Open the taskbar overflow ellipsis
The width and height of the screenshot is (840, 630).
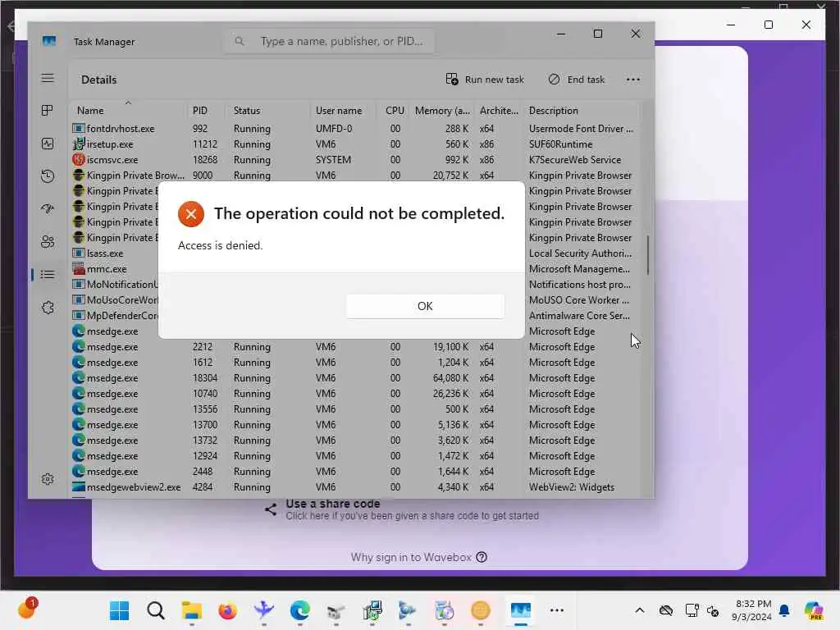(557, 610)
